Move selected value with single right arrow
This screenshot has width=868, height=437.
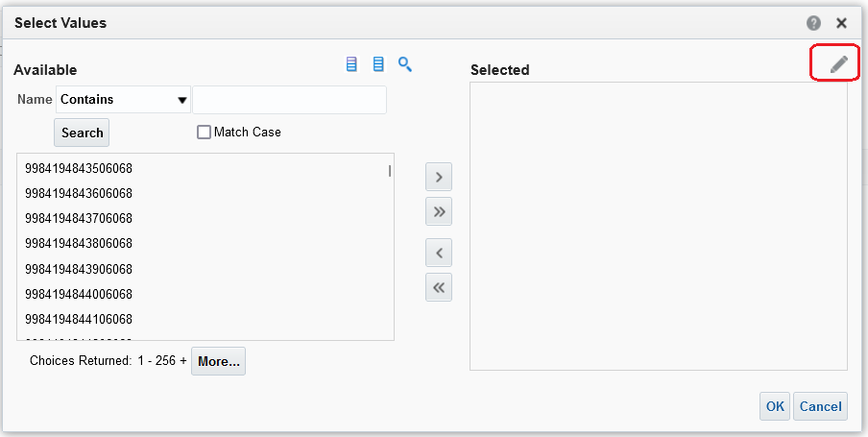tap(439, 177)
